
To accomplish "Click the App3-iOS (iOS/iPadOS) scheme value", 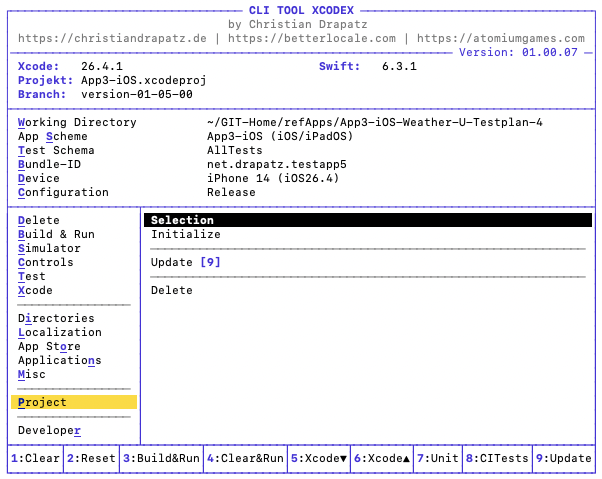I will pos(280,136).
